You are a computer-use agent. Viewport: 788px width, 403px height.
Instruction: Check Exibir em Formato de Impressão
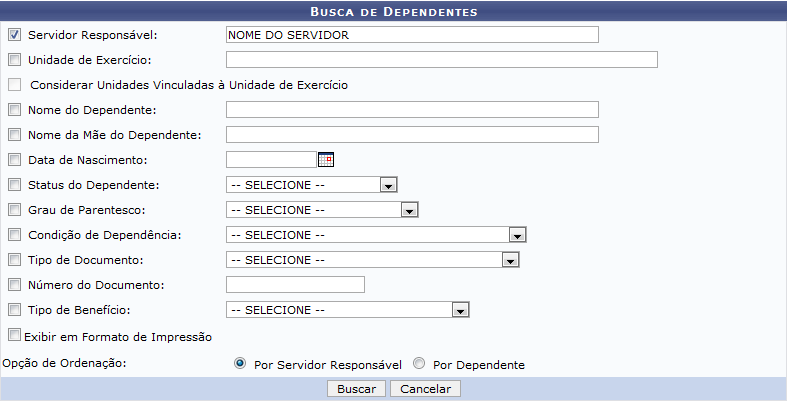point(14,335)
